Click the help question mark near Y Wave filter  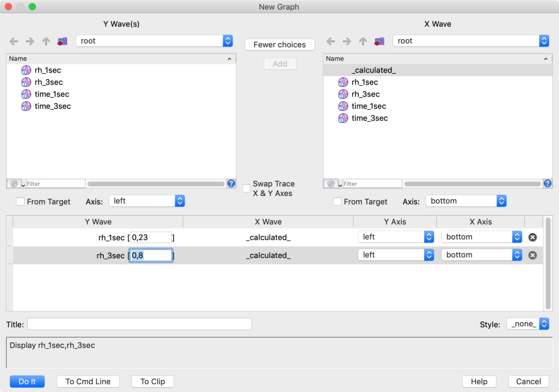pos(231,183)
